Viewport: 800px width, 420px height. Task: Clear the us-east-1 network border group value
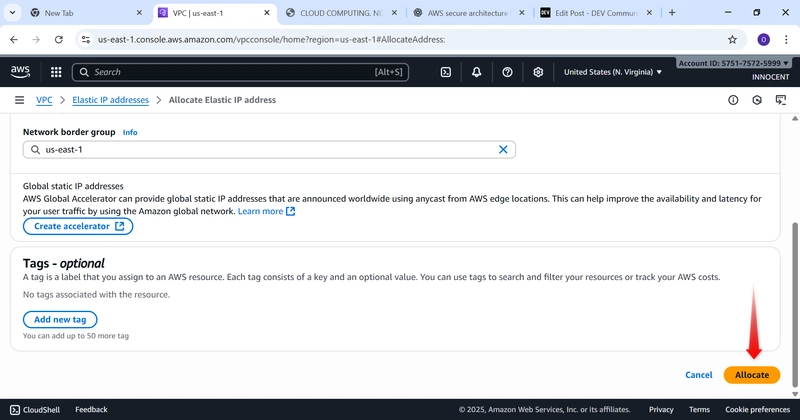(x=503, y=150)
